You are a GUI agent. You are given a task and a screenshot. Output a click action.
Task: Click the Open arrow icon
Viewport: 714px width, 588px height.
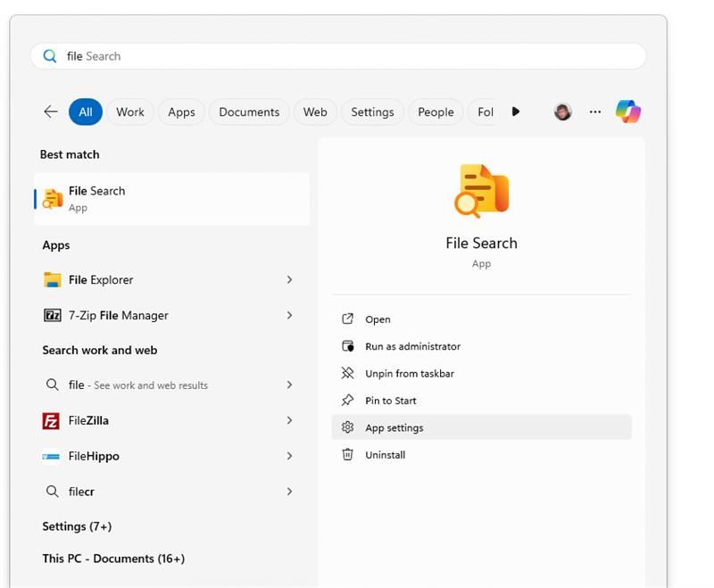pos(347,319)
